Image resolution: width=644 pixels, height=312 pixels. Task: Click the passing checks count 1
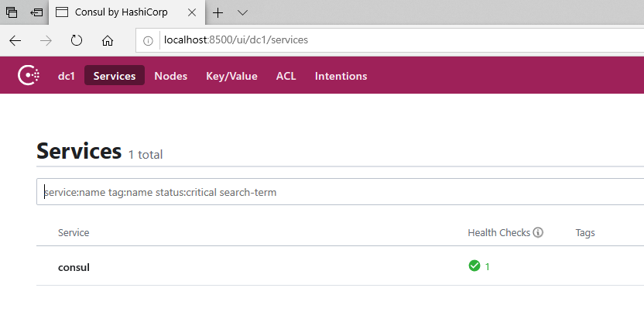(488, 267)
